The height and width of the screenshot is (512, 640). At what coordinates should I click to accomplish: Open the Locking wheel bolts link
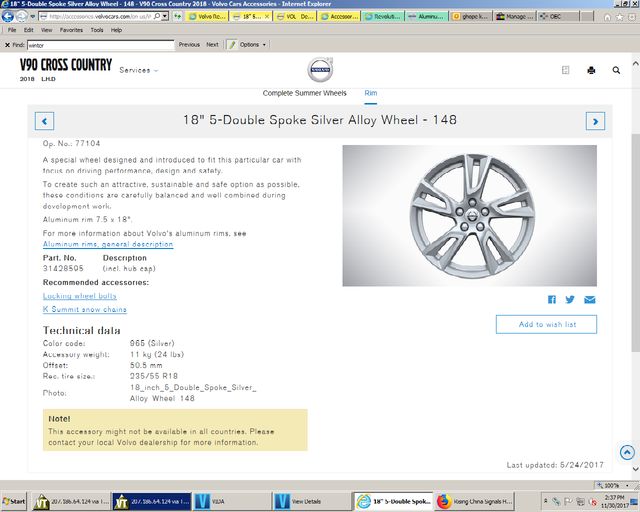coord(80,296)
